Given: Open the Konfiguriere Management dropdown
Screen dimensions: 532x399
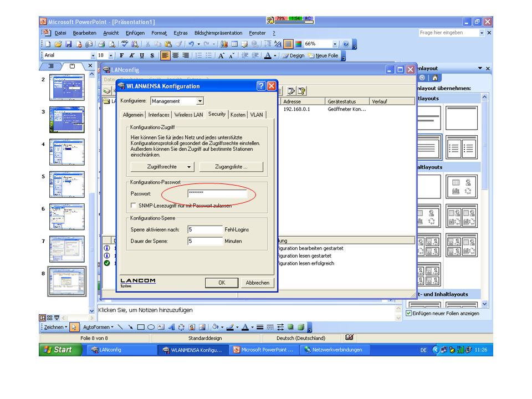Looking at the screenshot, I should click(x=200, y=101).
